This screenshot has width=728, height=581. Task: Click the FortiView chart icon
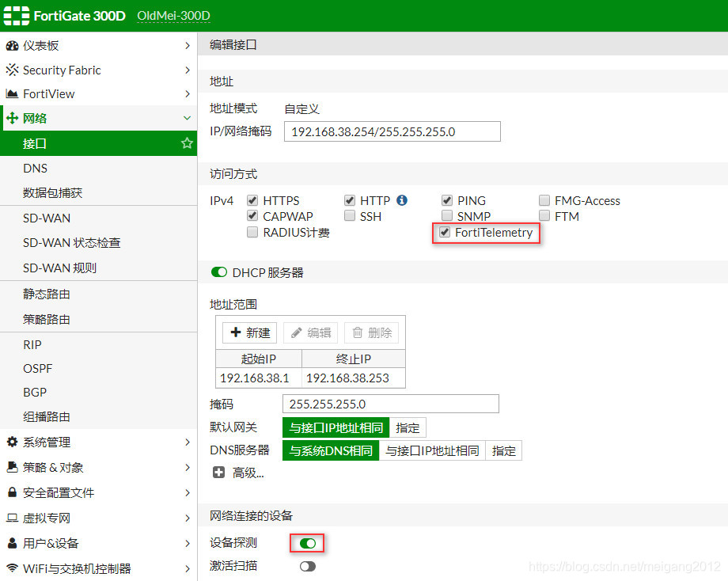pyautogui.click(x=12, y=94)
